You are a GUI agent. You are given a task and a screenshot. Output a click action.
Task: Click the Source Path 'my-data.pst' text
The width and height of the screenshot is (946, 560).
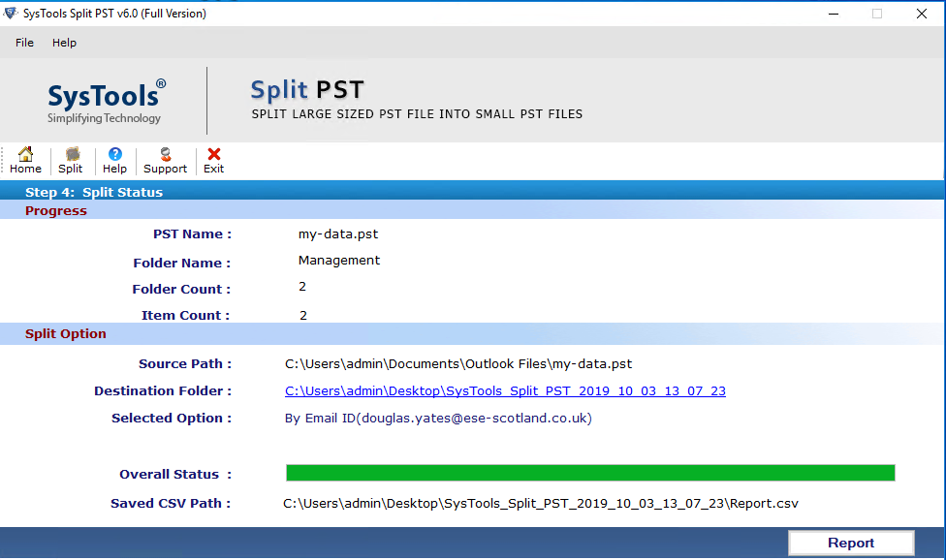coord(458,364)
